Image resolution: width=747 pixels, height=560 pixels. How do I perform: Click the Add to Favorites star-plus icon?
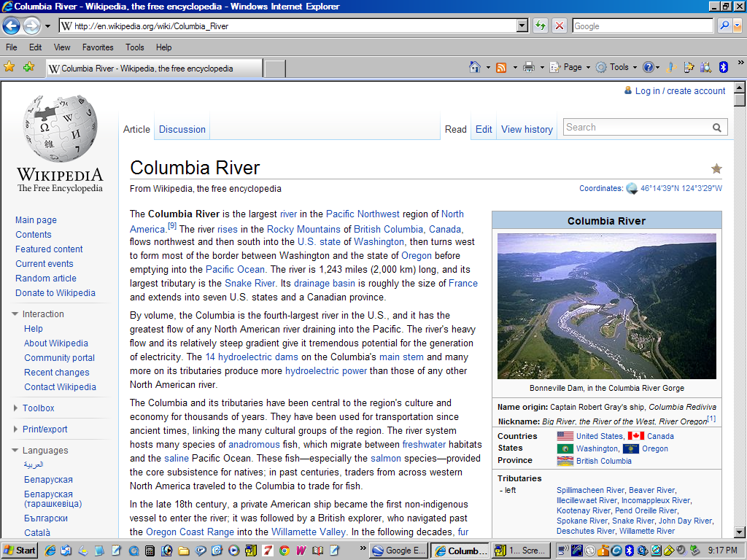[x=28, y=67]
